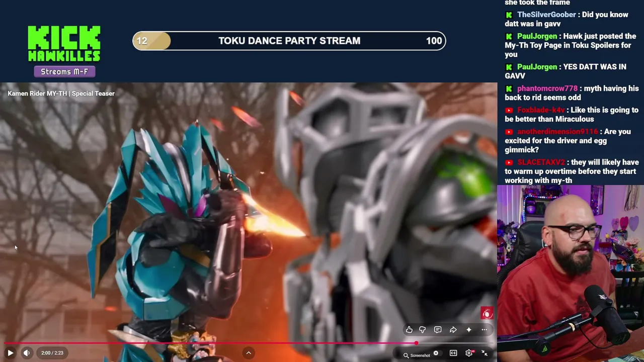This screenshot has width=644, height=362.
Task: Click the TheSilverGoober username in chat
Action: click(x=546, y=15)
